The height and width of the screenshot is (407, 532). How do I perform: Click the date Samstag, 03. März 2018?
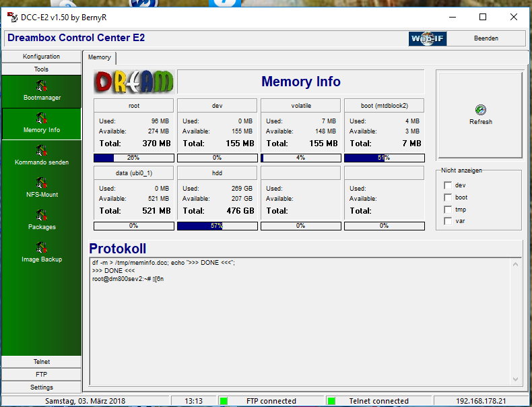click(85, 401)
